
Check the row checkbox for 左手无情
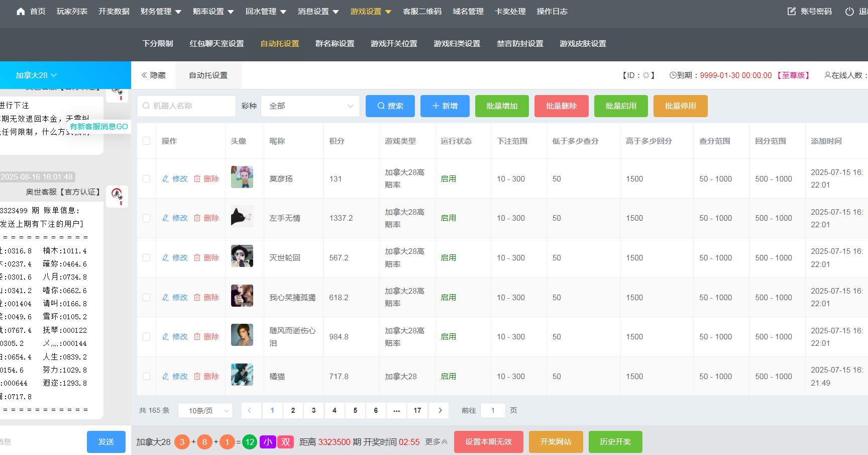pyautogui.click(x=146, y=218)
